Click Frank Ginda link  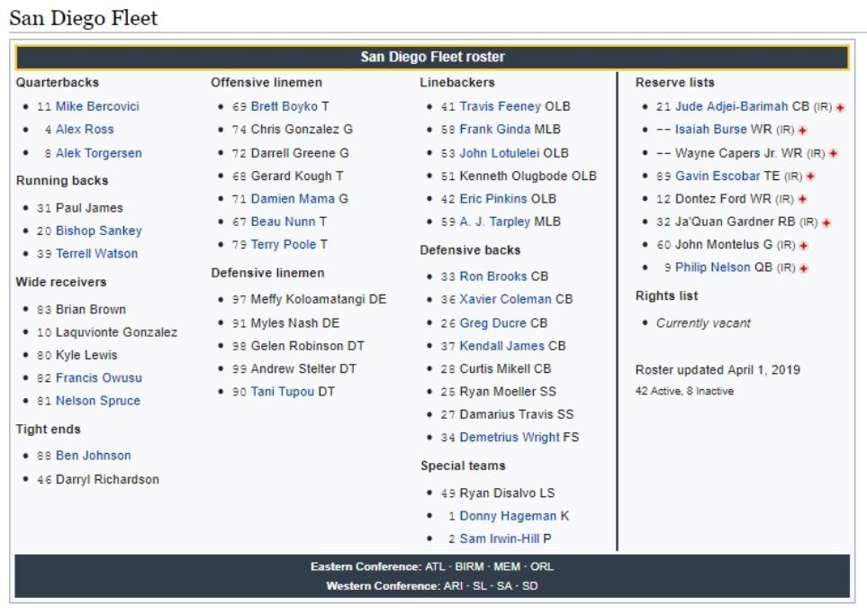[x=495, y=130]
